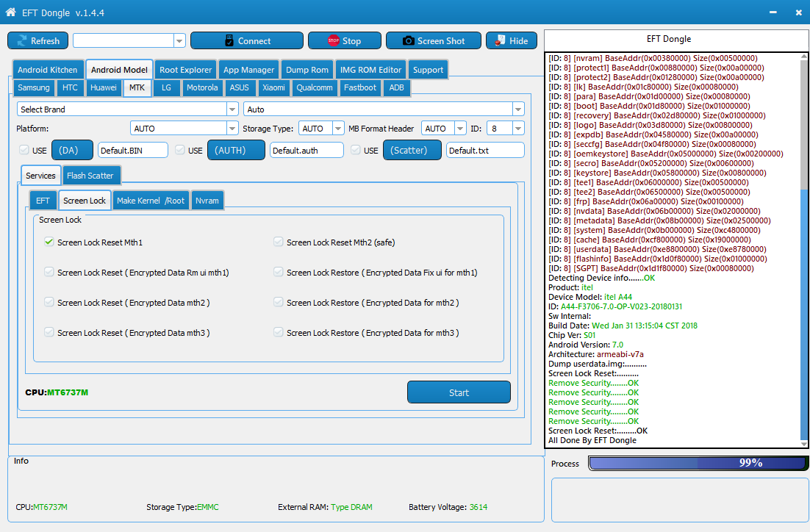Check USE box for DA file
Viewport: 810px width, 532px height.
click(x=23, y=150)
